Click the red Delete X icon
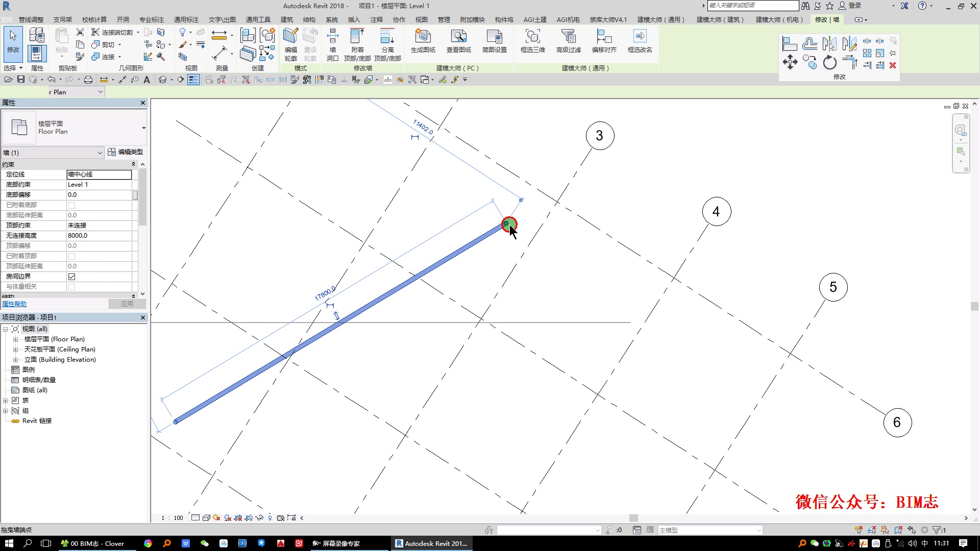980x551 pixels. [893, 65]
